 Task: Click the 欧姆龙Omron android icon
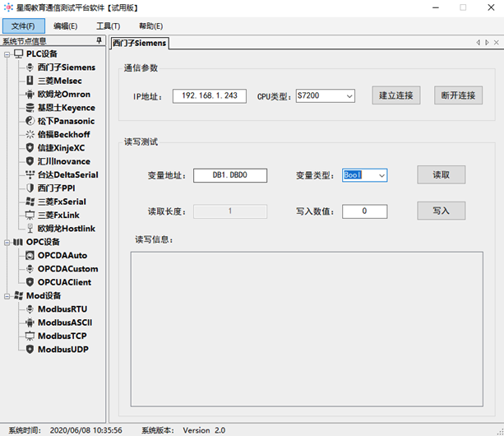pos(30,95)
